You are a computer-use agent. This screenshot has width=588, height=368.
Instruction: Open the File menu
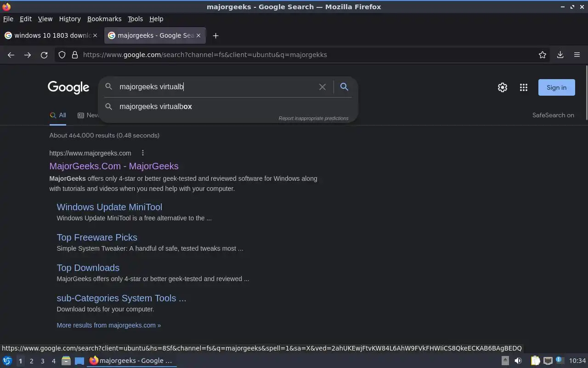point(8,19)
